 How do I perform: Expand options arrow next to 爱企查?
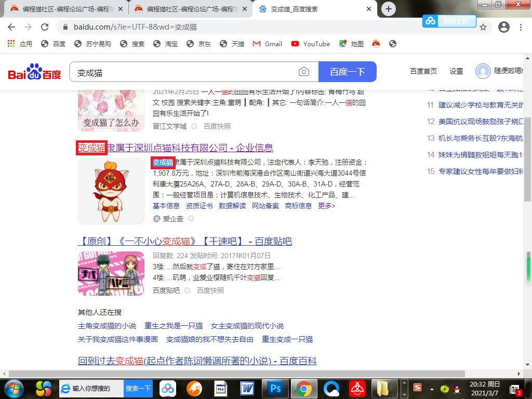click(191, 219)
